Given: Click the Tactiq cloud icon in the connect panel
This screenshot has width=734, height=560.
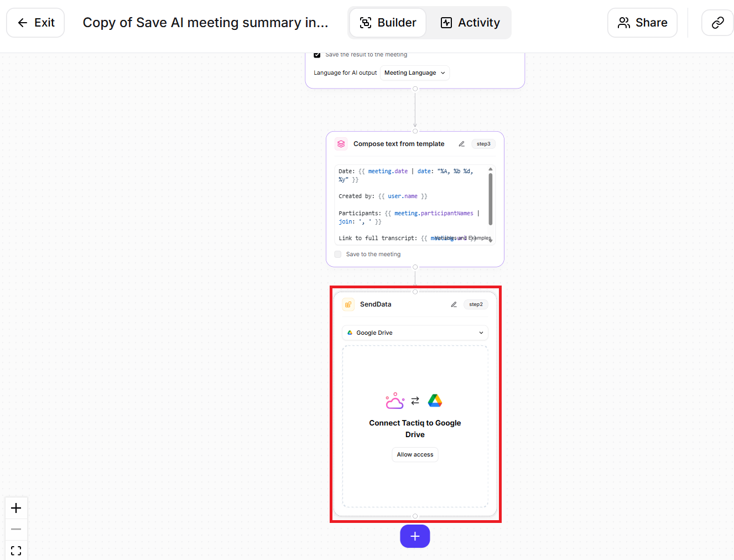Looking at the screenshot, I should (x=394, y=400).
